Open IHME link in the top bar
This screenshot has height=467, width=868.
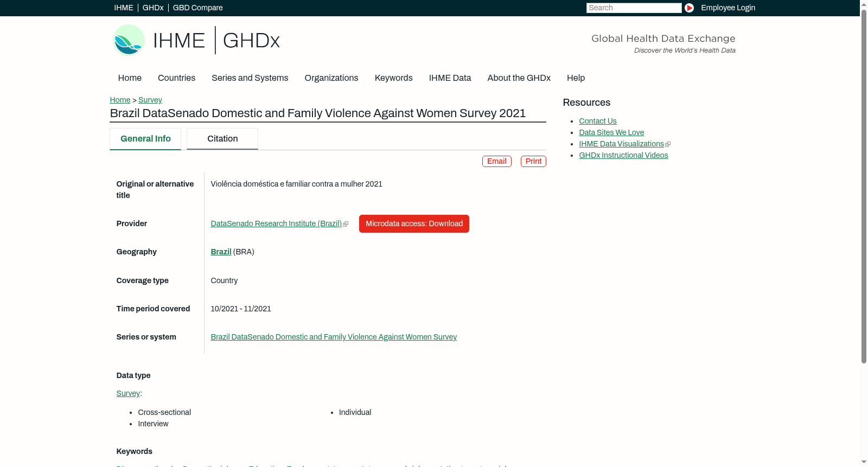[x=124, y=8]
